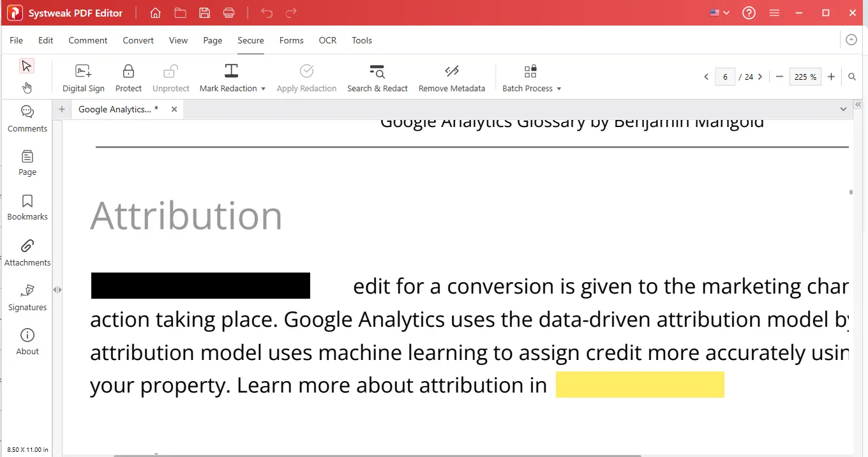Open the File menu

[x=17, y=40]
